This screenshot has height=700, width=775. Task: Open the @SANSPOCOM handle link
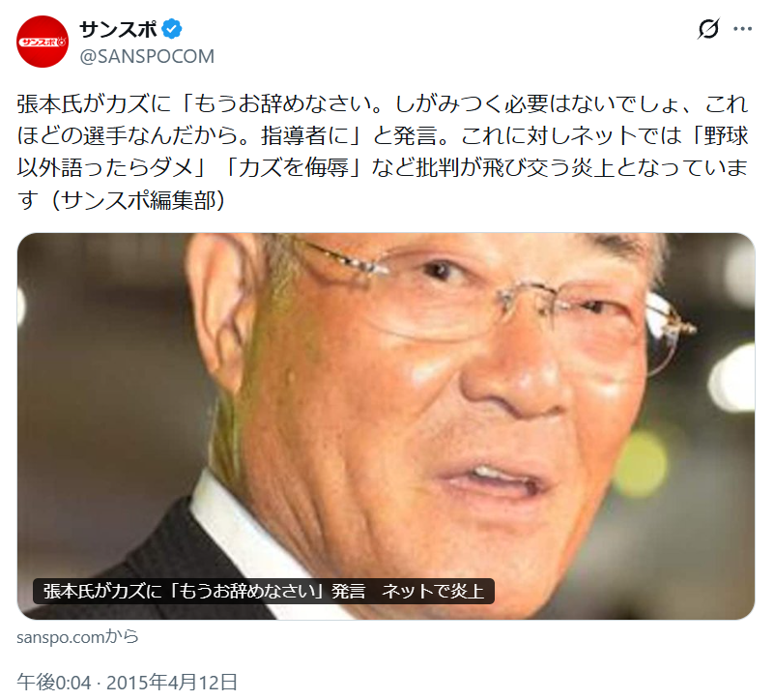[x=147, y=56]
